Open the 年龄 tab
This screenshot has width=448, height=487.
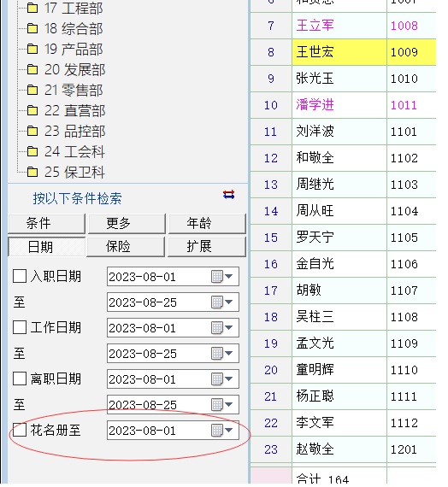(207, 223)
